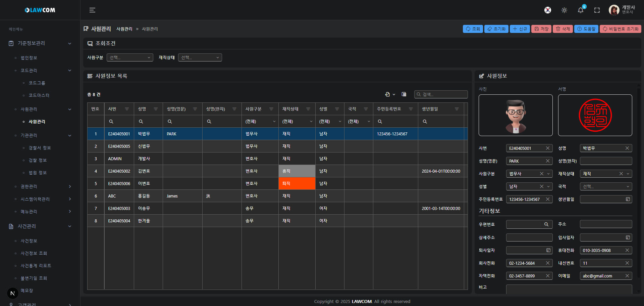Open the 생년월일 calendar picker icon
The height and width of the screenshot is (306, 644).
pyautogui.click(x=628, y=199)
